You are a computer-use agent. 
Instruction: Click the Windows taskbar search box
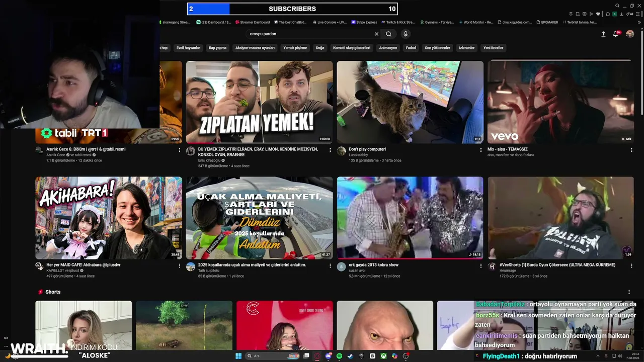[x=272, y=356]
